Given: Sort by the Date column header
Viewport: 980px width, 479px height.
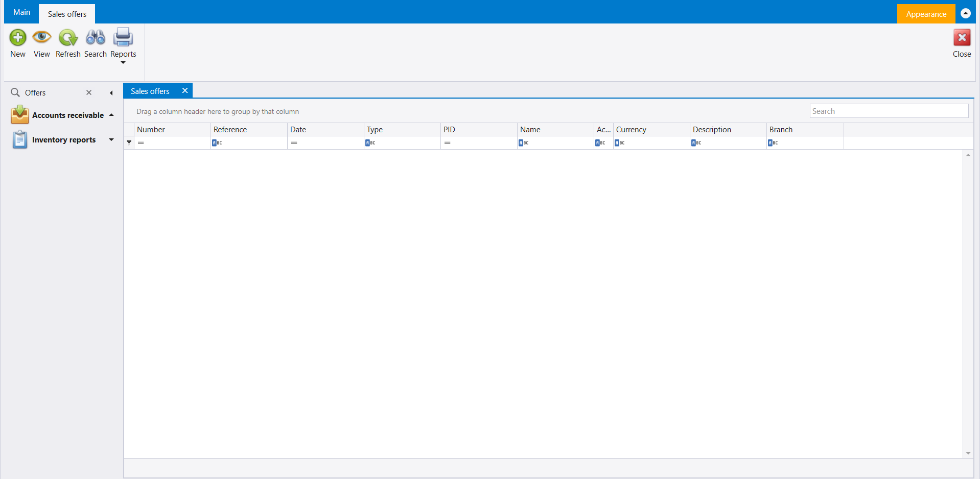Looking at the screenshot, I should (x=326, y=130).
